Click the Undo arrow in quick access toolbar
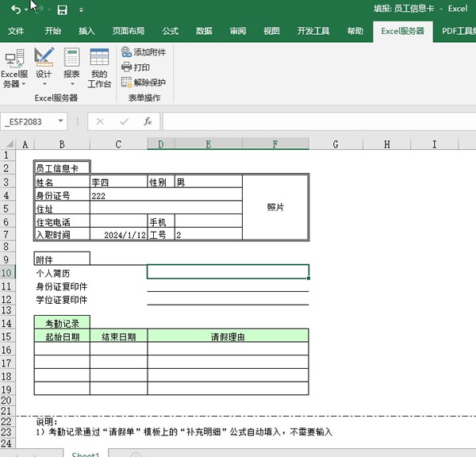This screenshot has width=476, height=457. tap(15, 10)
